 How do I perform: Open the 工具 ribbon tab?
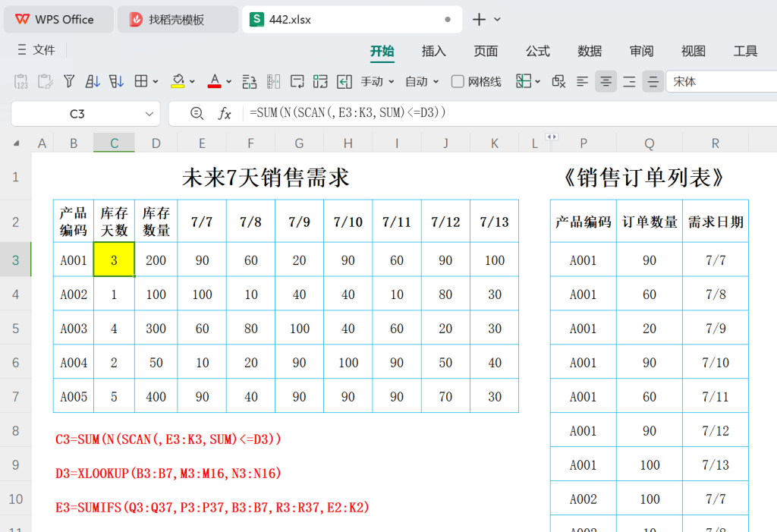(x=745, y=51)
